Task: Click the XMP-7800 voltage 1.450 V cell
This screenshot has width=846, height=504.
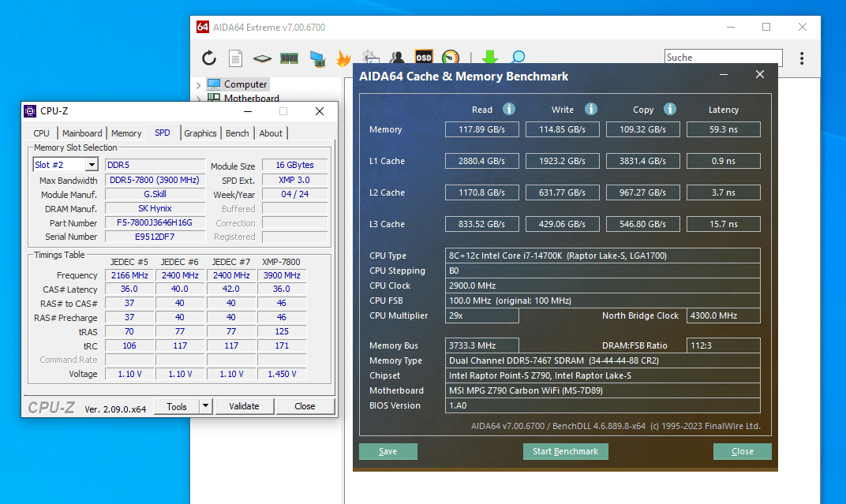Action: (x=282, y=374)
